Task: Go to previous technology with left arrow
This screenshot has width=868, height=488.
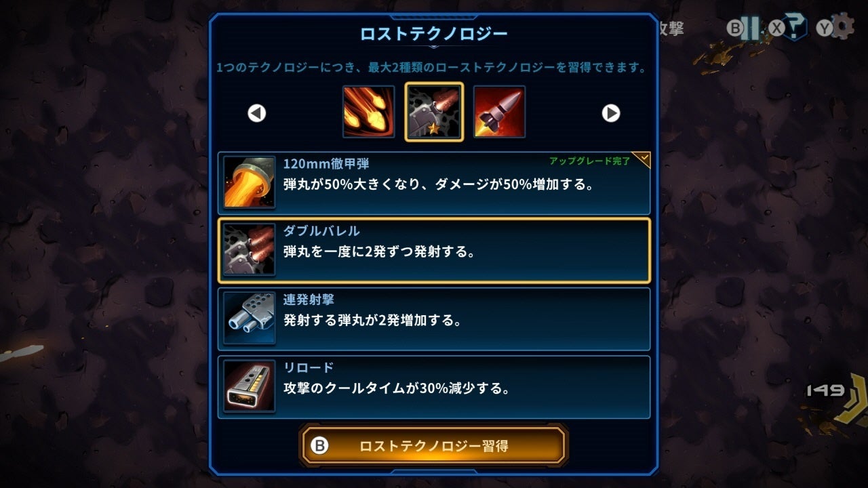Action: pyautogui.click(x=256, y=113)
